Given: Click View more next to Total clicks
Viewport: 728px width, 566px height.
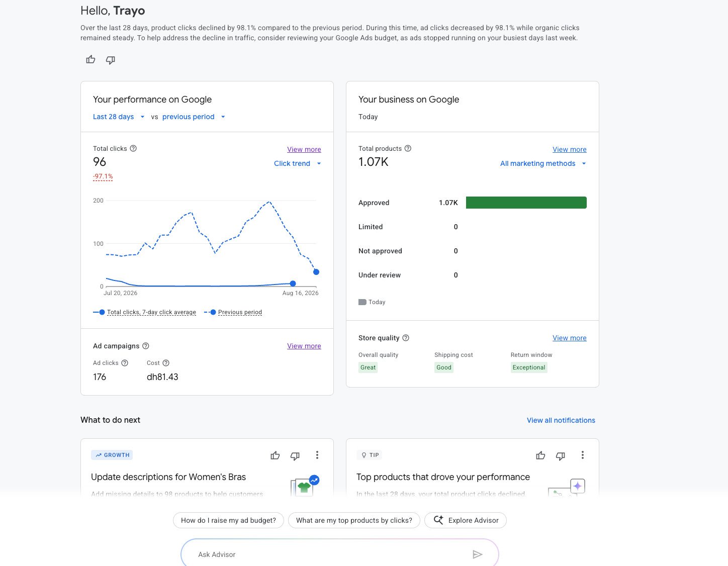Looking at the screenshot, I should pyautogui.click(x=304, y=149).
